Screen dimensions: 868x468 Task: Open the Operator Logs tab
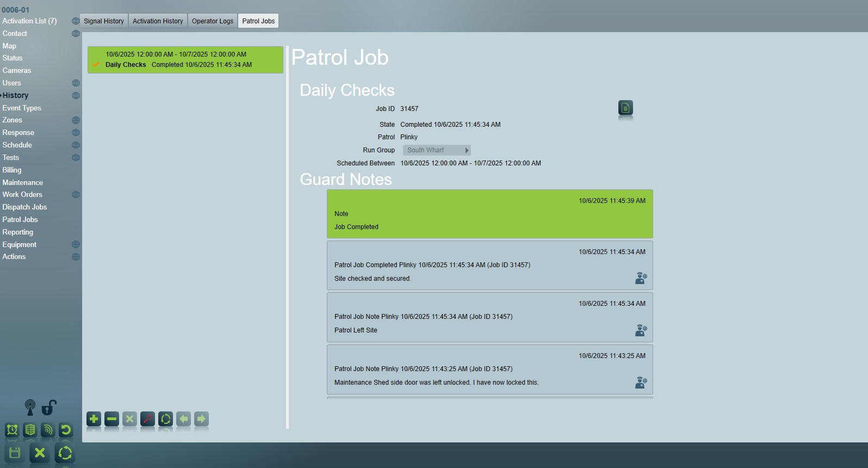212,21
